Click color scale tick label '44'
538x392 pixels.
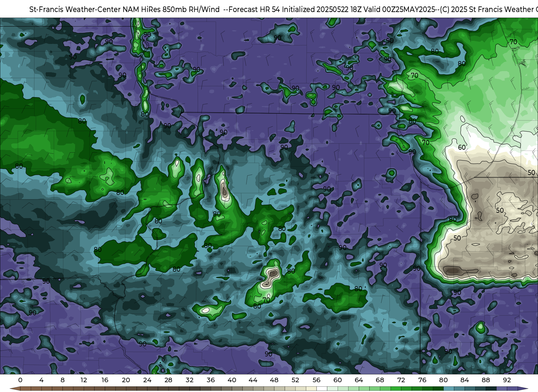click(253, 380)
